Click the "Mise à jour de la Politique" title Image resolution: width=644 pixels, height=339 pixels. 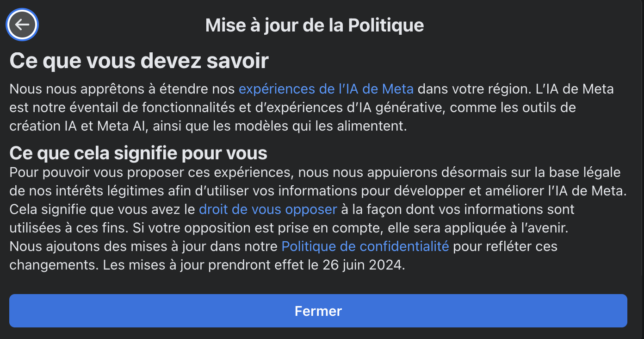(x=315, y=25)
